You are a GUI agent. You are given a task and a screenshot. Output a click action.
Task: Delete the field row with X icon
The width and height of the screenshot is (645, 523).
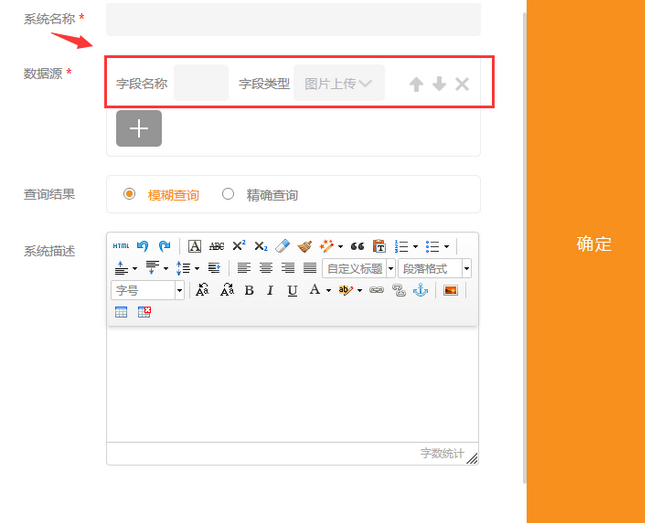click(x=462, y=84)
